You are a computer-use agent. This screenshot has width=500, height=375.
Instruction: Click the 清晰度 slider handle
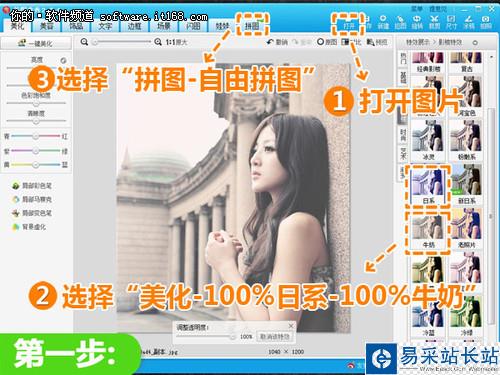tap(36, 121)
